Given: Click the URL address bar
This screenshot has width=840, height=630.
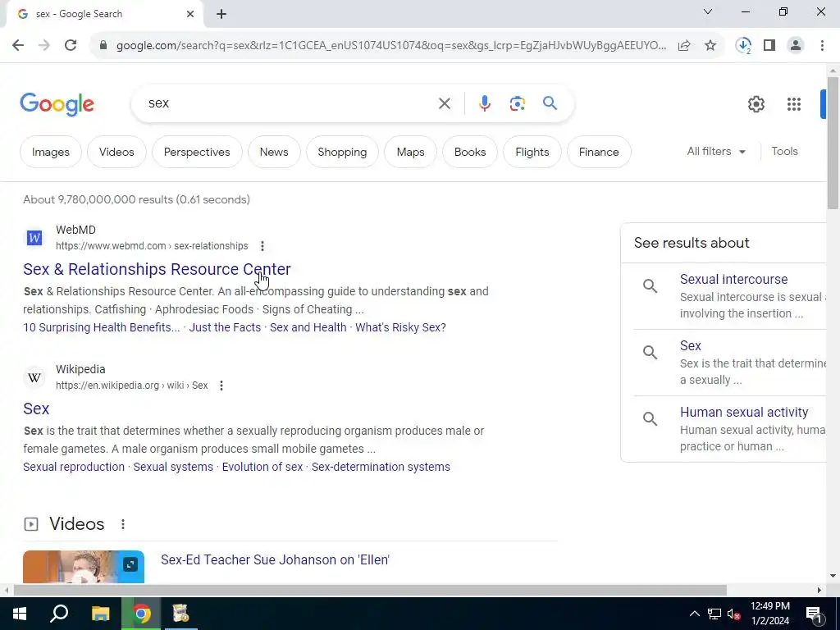Looking at the screenshot, I should click(391, 46).
